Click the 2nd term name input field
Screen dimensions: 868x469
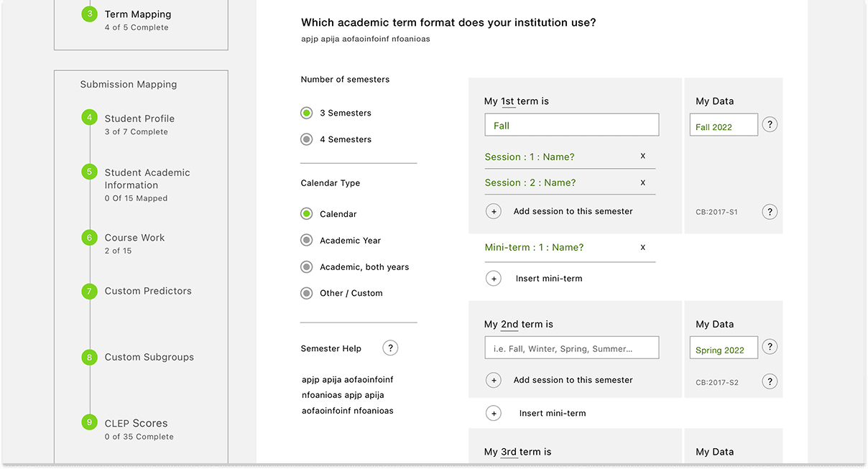(x=572, y=348)
